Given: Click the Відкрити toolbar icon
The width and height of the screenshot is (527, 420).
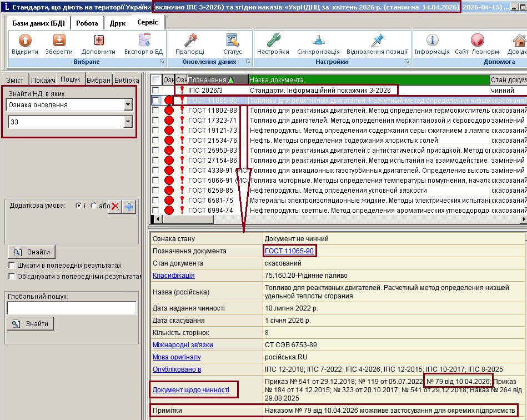Looking at the screenshot, I should [25, 41].
